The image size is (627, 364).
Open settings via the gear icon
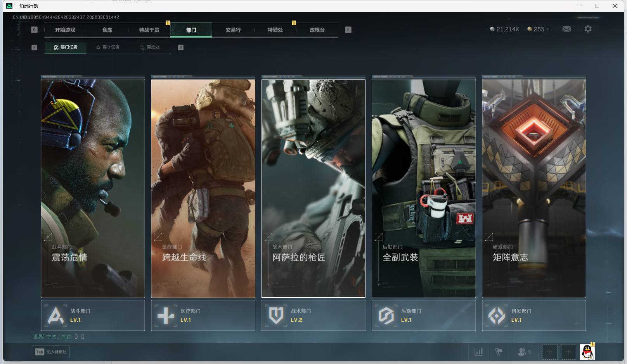pyautogui.click(x=588, y=29)
